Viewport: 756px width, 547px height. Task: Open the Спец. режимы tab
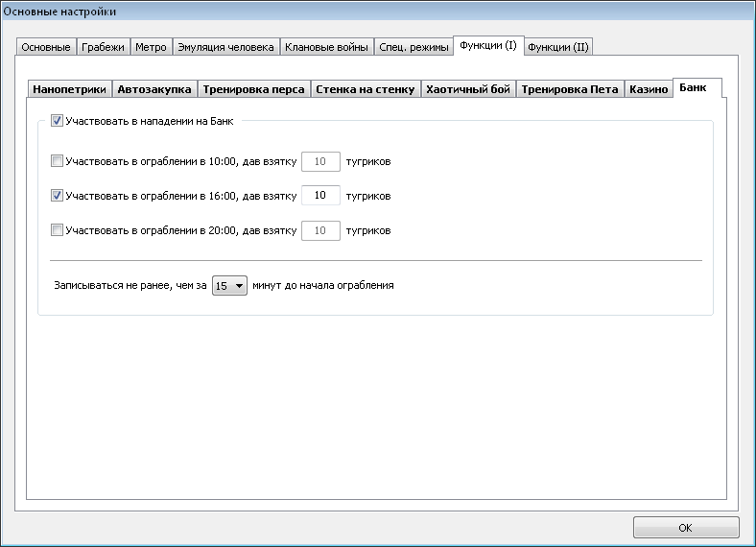click(x=413, y=47)
